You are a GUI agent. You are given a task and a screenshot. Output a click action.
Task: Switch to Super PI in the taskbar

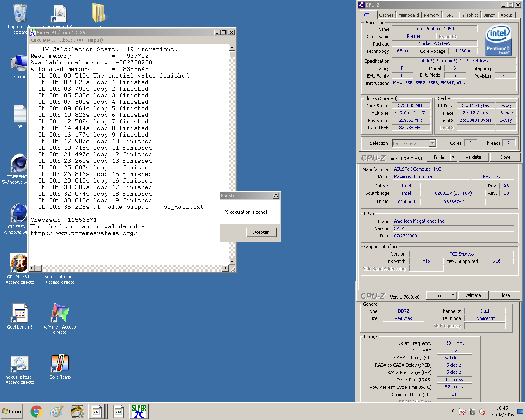coord(139,411)
